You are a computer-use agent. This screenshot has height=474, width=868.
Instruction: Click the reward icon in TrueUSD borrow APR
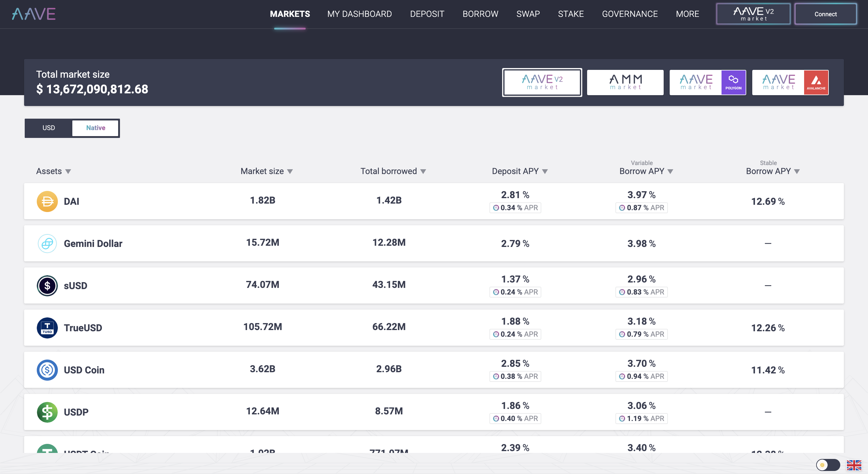[x=622, y=334]
